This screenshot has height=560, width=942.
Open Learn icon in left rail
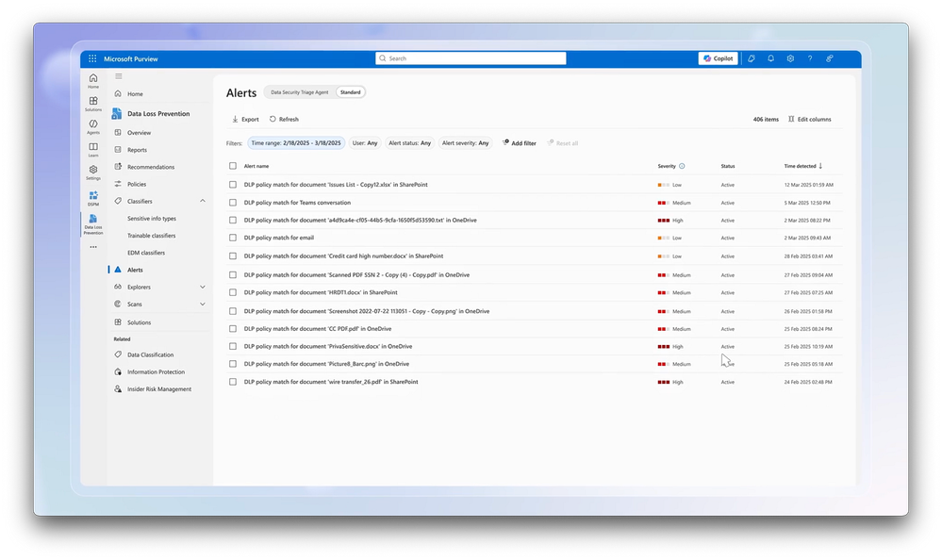click(93, 149)
